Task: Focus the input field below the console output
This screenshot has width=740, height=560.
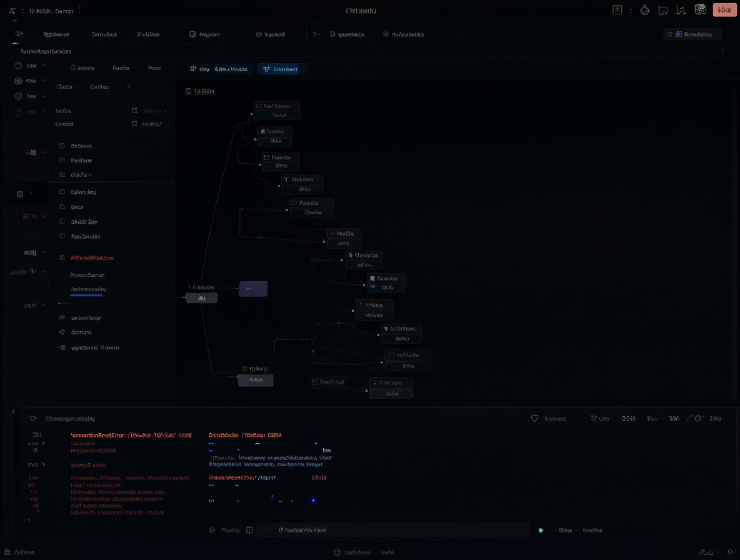Action: 393,530
